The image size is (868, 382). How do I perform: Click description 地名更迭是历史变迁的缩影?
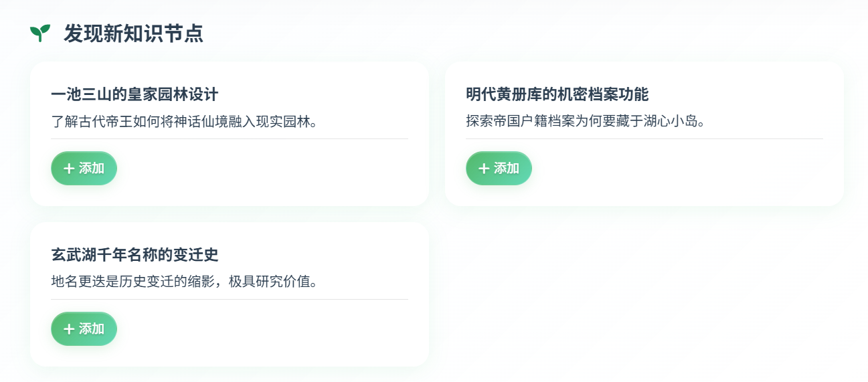coord(184,282)
